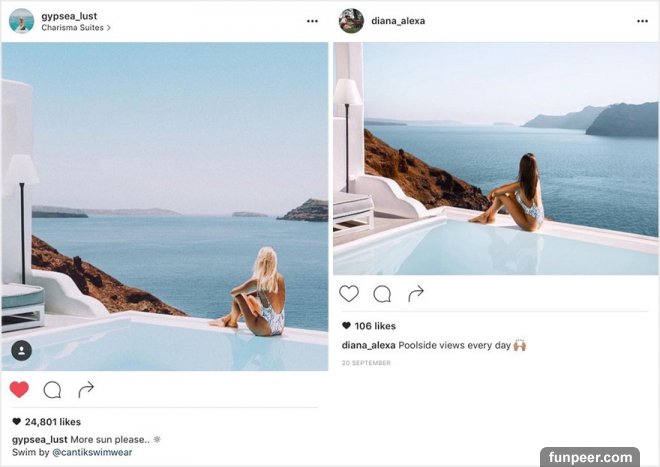Open @cantikswimwear mention link

[92, 452]
